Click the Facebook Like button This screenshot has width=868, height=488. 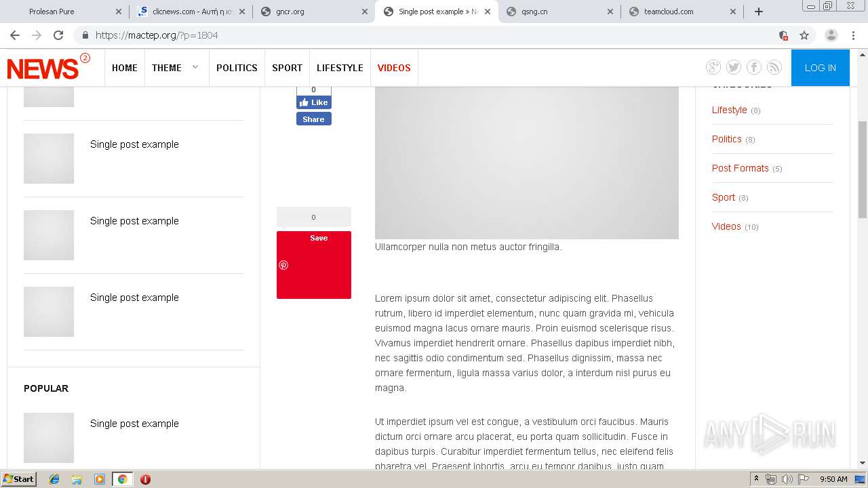[x=313, y=102]
